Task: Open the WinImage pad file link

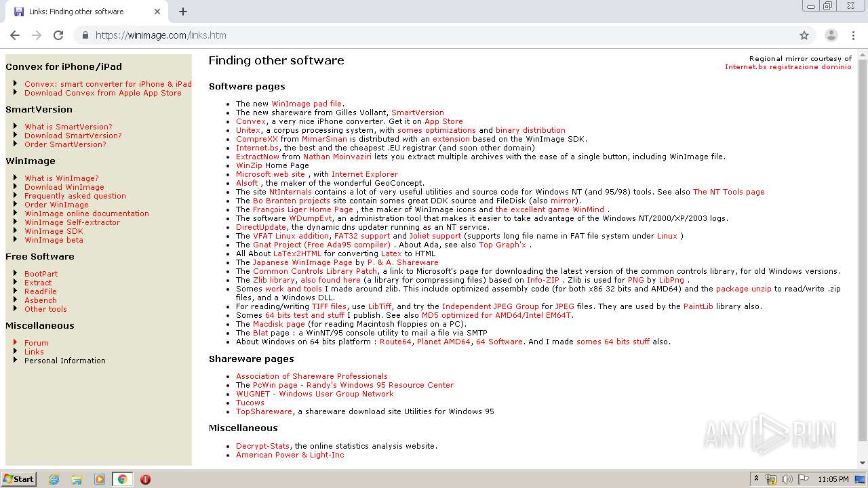Action: [x=307, y=104]
